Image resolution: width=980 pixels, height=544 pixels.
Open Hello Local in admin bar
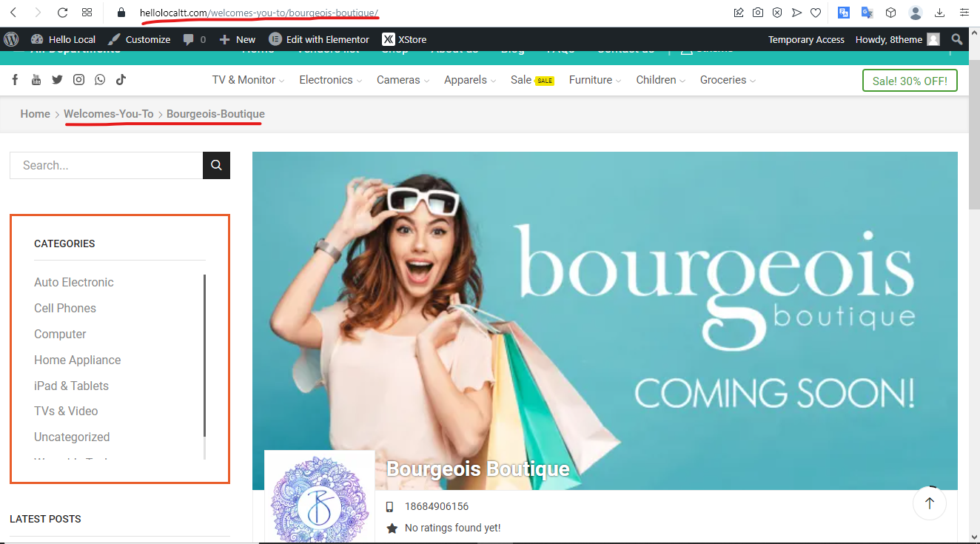64,39
